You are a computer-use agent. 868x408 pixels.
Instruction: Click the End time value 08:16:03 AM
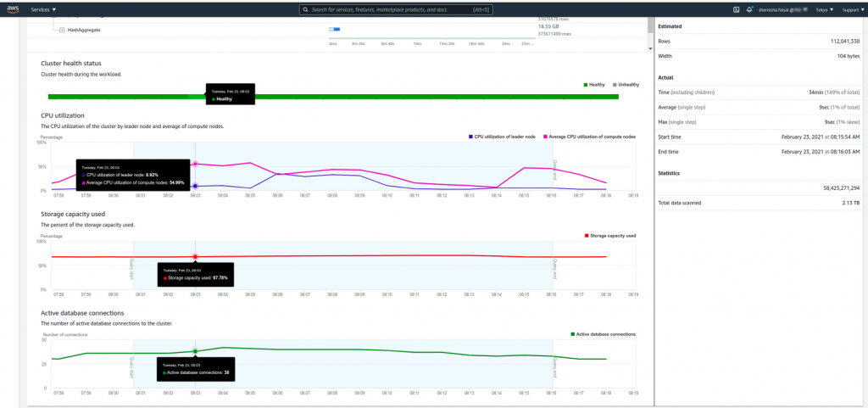click(821, 151)
